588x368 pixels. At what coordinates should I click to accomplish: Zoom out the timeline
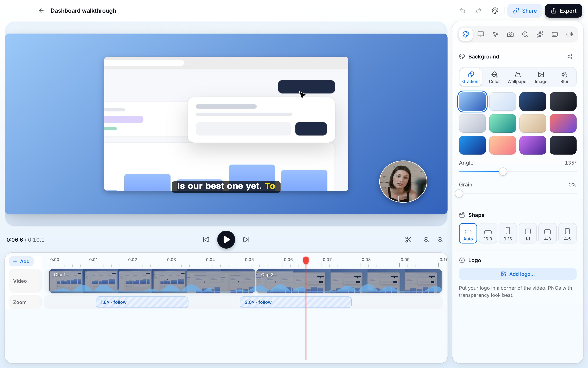click(426, 240)
